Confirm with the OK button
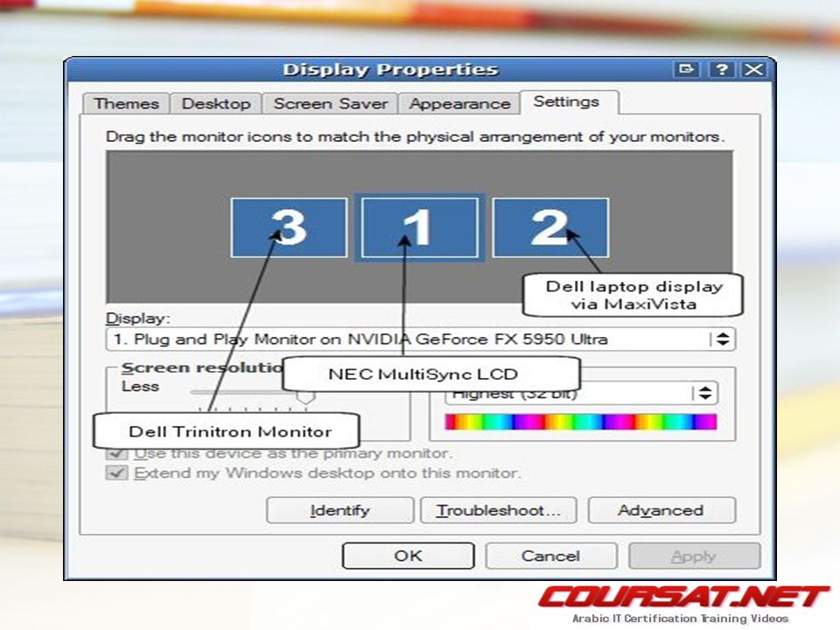This screenshot has width=840, height=630. pyautogui.click(x=409, y=556)
